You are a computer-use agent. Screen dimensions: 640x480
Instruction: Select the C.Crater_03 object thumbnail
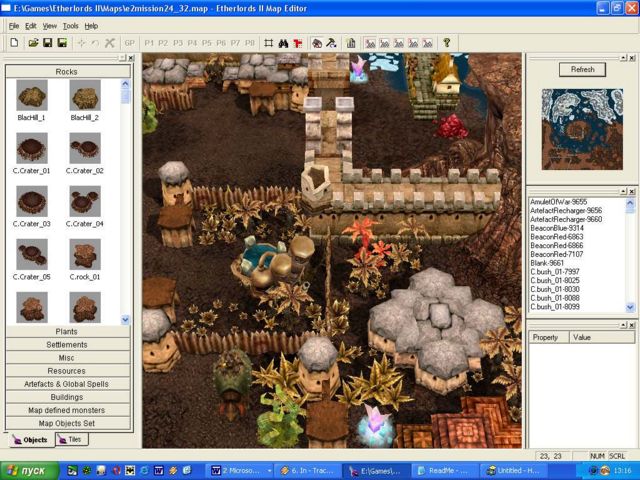[x=32, y=201]
